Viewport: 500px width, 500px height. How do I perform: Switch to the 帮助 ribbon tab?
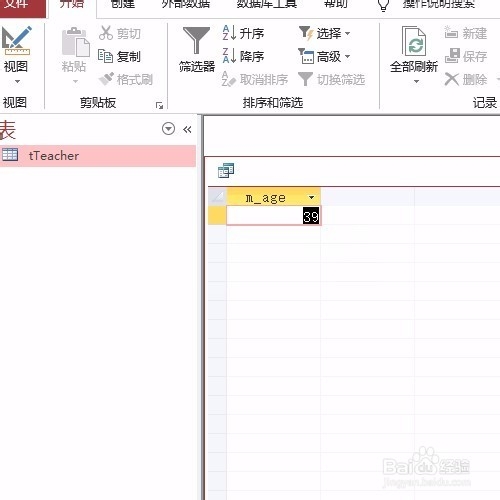pos(335,4)
